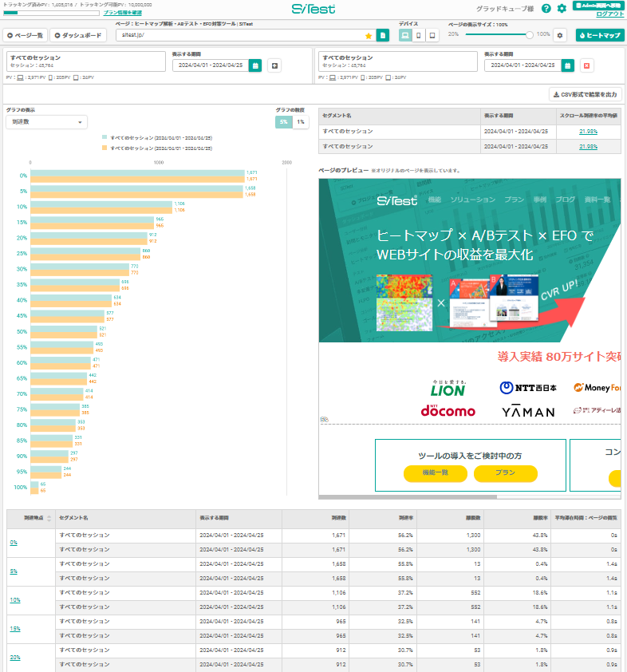Click second segment row 21.98% scroll rate link
627x672 pixels.
(588, 147)
